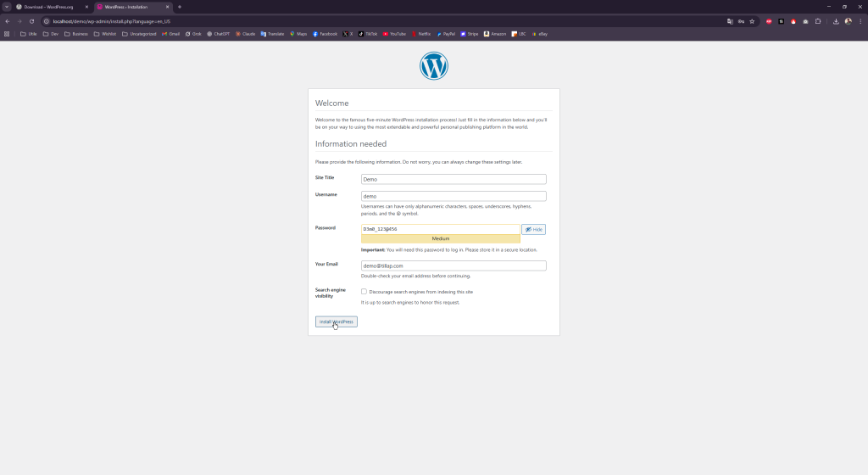Open Chrome three-dot menu
Viewport: 868px width, 475px height.
coord(860,21)
